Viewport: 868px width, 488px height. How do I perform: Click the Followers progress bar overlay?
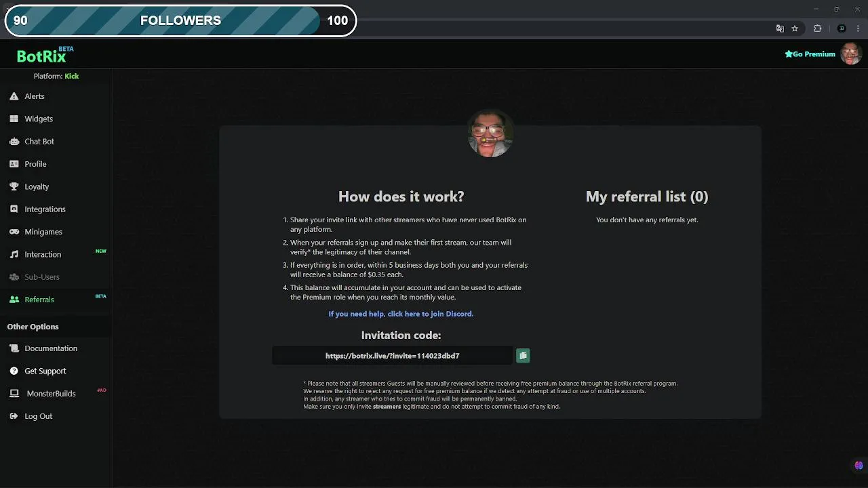[180, 20]
